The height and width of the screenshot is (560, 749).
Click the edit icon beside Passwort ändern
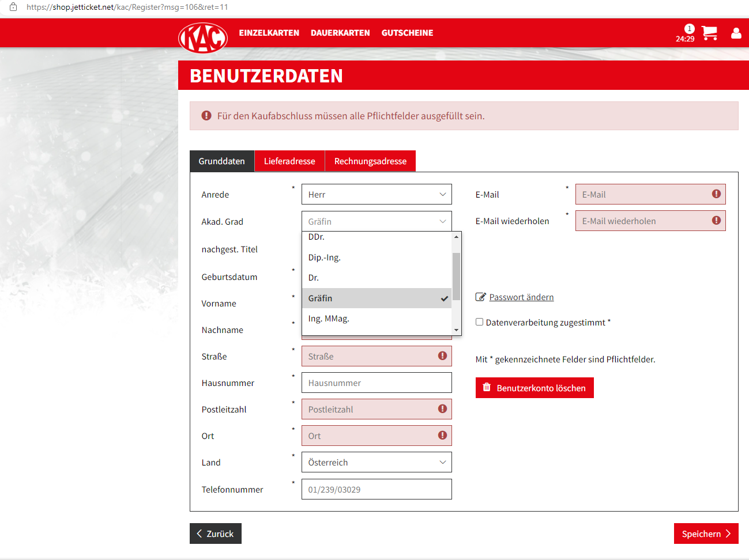pos(480,297)
